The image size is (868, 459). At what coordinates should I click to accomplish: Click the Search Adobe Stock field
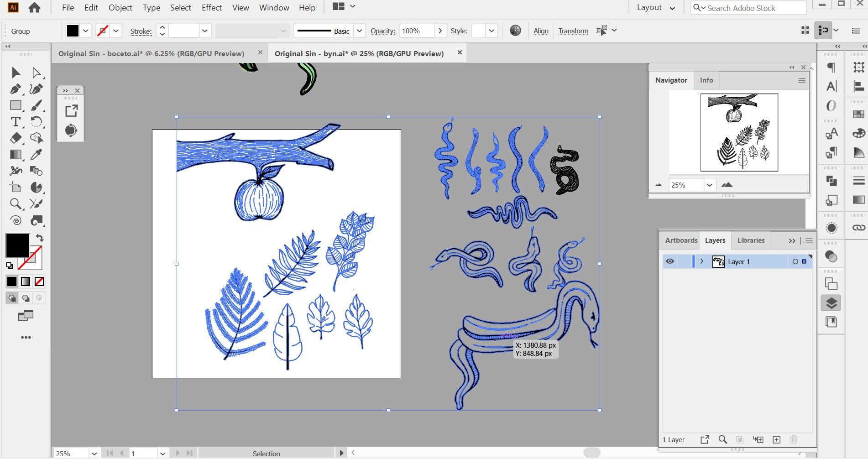(748, 8)
